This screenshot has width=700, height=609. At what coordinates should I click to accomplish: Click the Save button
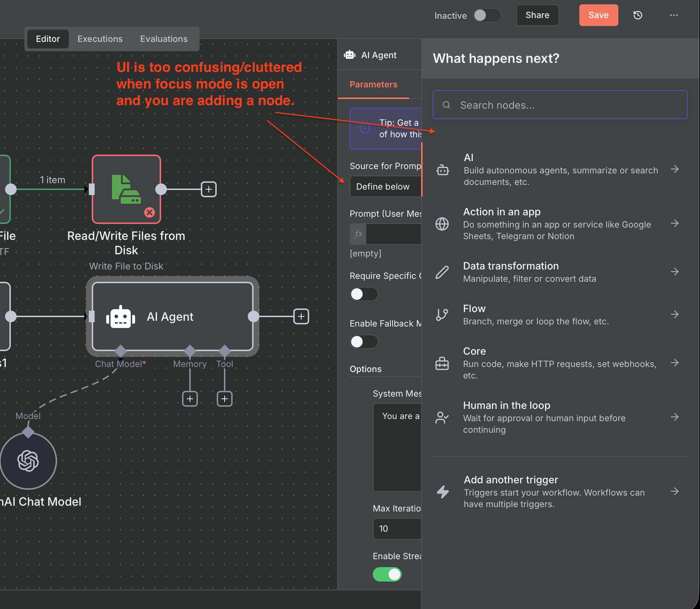(x=599, y=15)
